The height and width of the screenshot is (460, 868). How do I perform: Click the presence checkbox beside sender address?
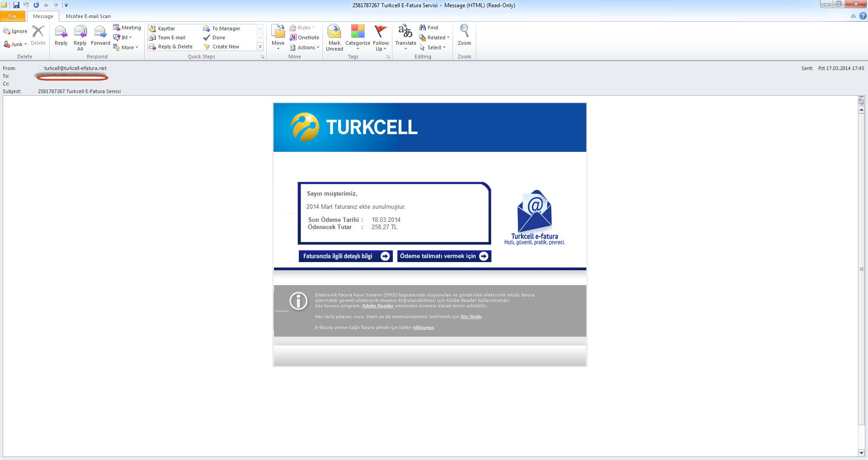pos(41,68)
